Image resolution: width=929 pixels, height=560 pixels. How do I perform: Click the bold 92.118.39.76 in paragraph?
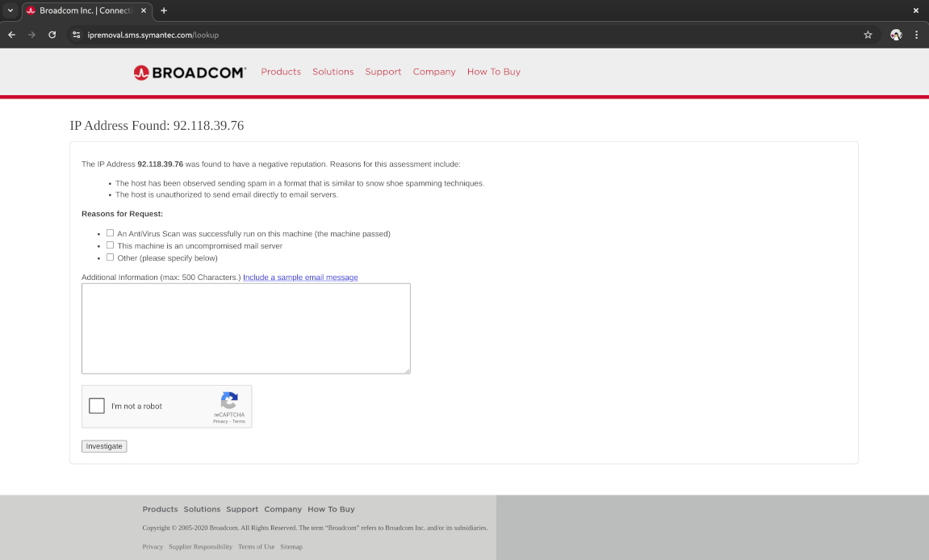[x=160, y=164]
